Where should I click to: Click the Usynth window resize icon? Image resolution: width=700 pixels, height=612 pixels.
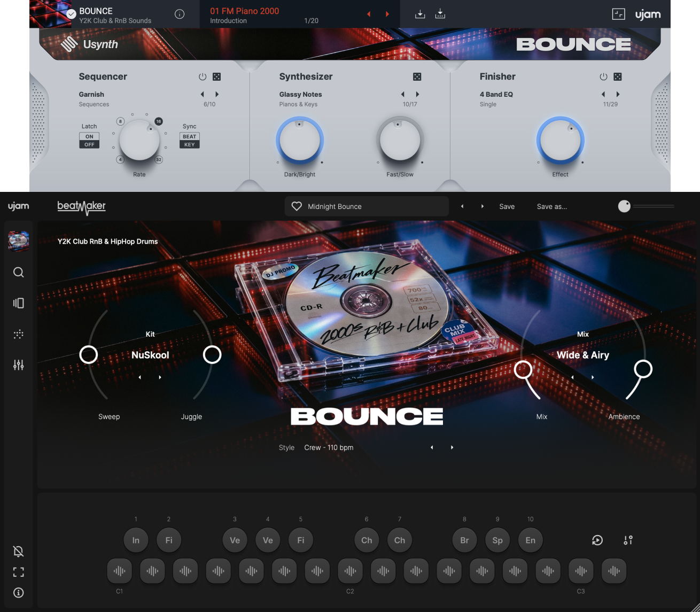pyautogui.click(x=618, y=14)
